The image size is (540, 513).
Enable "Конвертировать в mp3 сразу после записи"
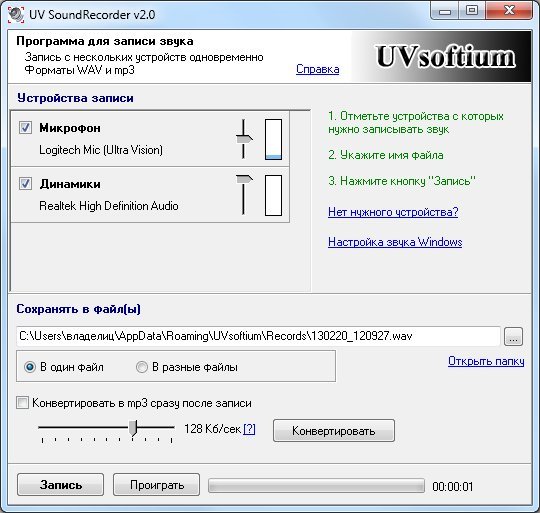(22, 403)
